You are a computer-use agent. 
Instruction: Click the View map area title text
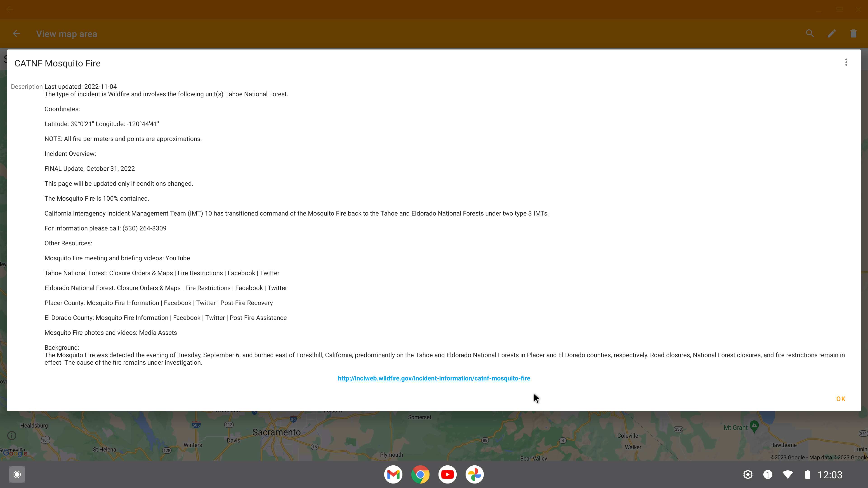point(67,34)
